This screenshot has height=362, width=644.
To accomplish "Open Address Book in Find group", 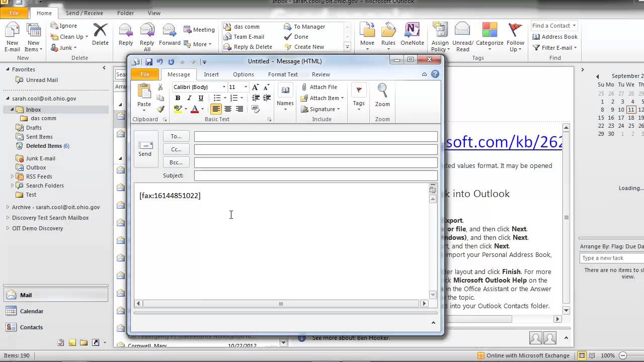I will pos(555,37).
